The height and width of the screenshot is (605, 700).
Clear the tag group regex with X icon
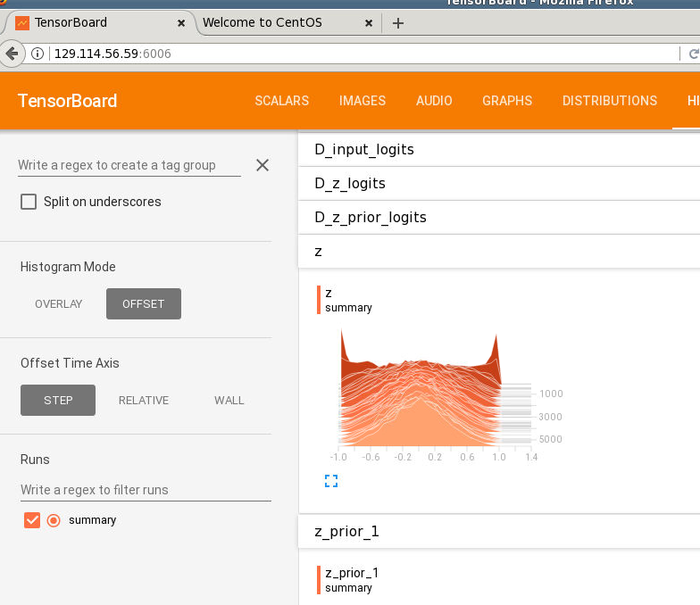point(262,165)
